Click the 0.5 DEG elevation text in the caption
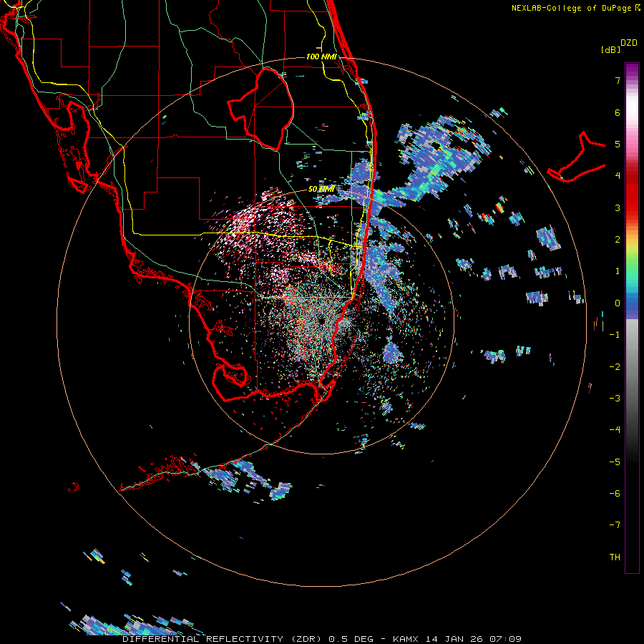The width and height of the screenshot is (644, 644). pyautogui.click(x=351, y=639)
